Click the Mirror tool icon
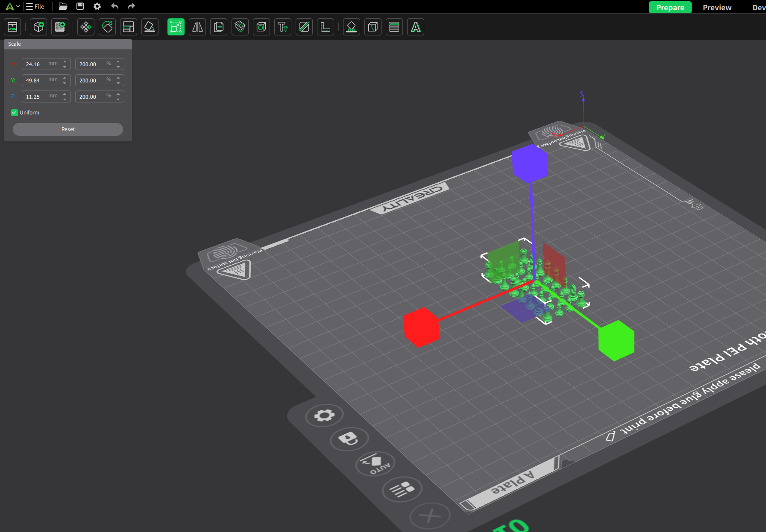The width and height of the screenshot is (766, 532). [197, 27]
